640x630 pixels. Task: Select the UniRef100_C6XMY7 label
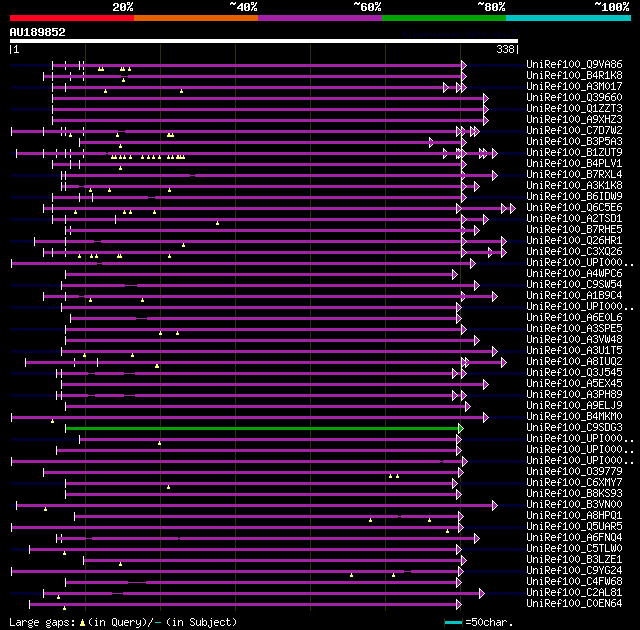(574, 483)
